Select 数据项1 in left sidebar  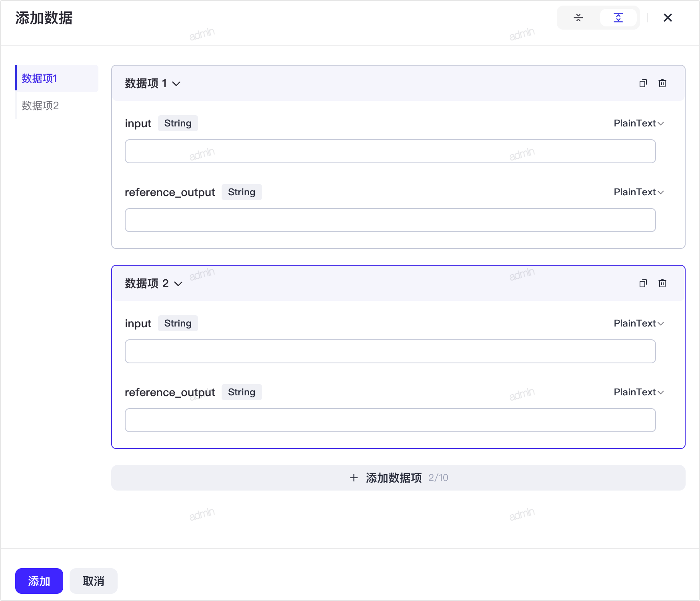(57, 78)
